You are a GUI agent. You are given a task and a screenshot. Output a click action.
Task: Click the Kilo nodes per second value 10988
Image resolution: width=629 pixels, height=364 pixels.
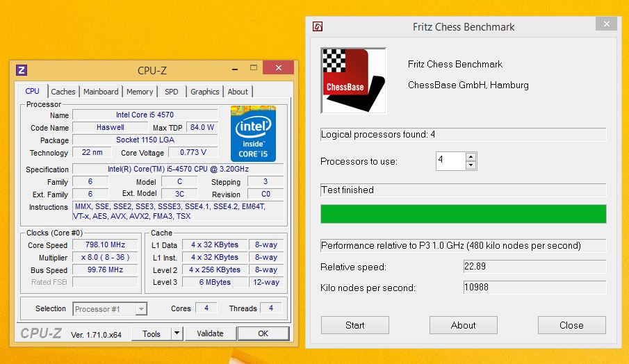(534, 288)
